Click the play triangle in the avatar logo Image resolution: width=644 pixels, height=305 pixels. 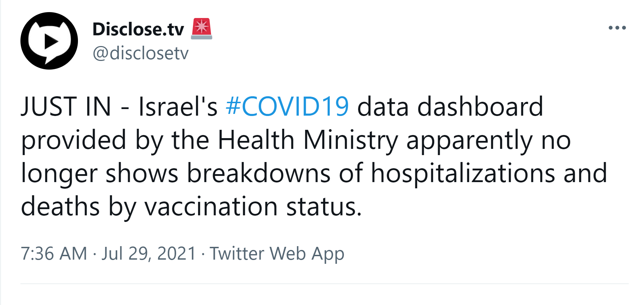click(51, 42)
